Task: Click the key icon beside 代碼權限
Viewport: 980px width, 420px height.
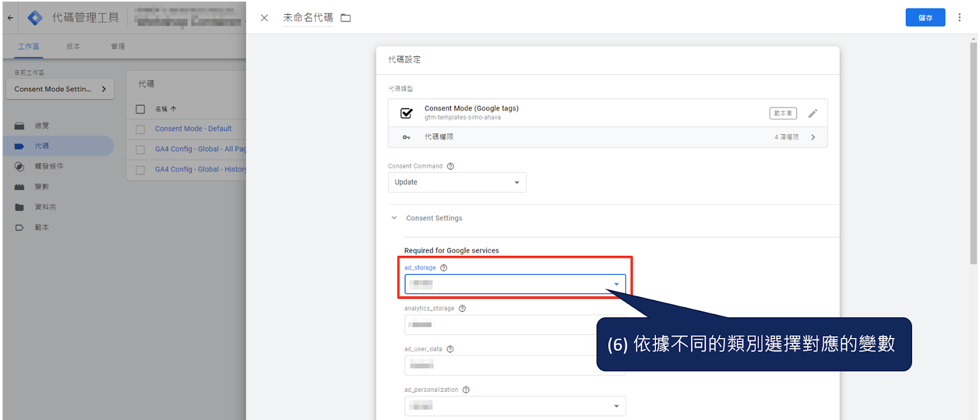Action: click(406, 137)
